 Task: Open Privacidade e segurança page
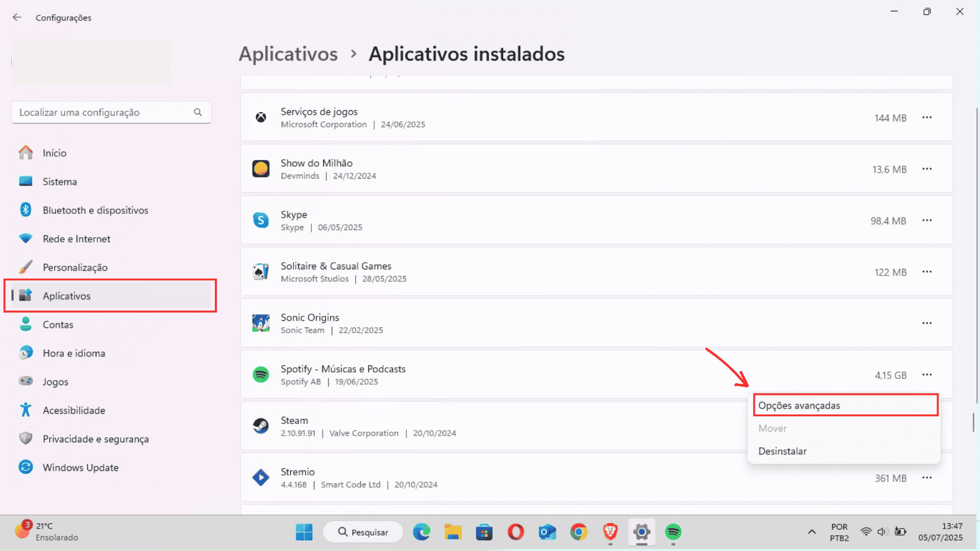(x=111, y=439)
